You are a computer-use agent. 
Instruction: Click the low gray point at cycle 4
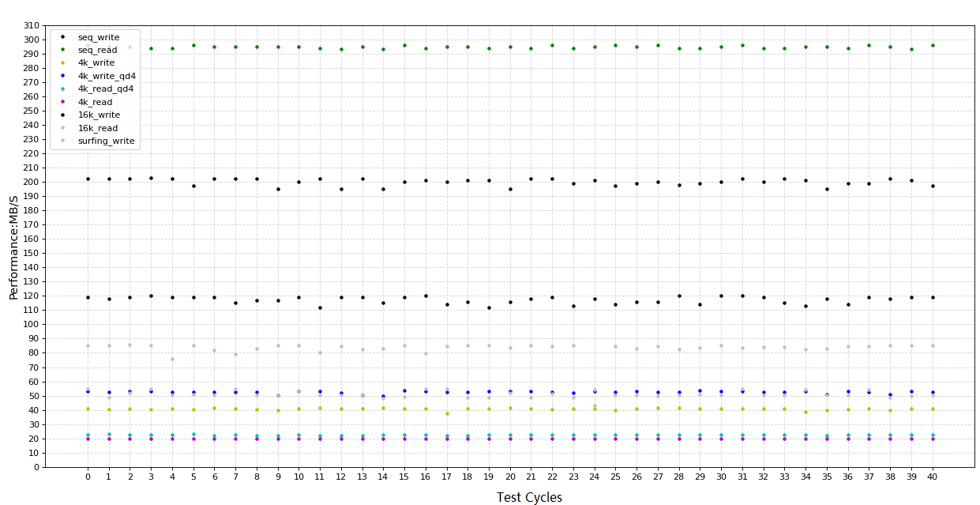pos(172,360)
